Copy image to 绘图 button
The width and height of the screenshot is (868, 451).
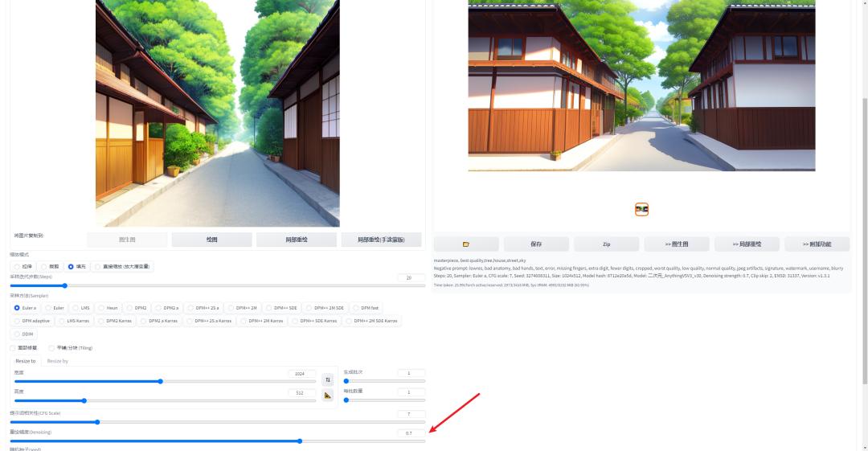pos(212,240)
